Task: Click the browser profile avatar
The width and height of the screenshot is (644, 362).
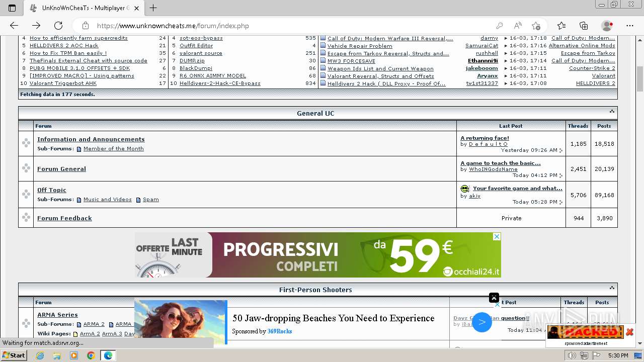Action: click(607, 26)
